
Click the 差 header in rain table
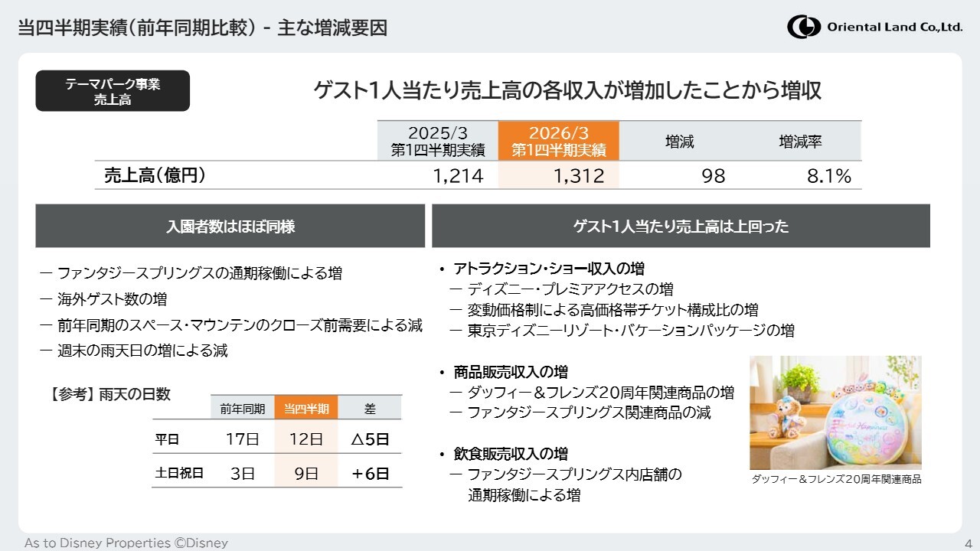(x=370, y=409)
